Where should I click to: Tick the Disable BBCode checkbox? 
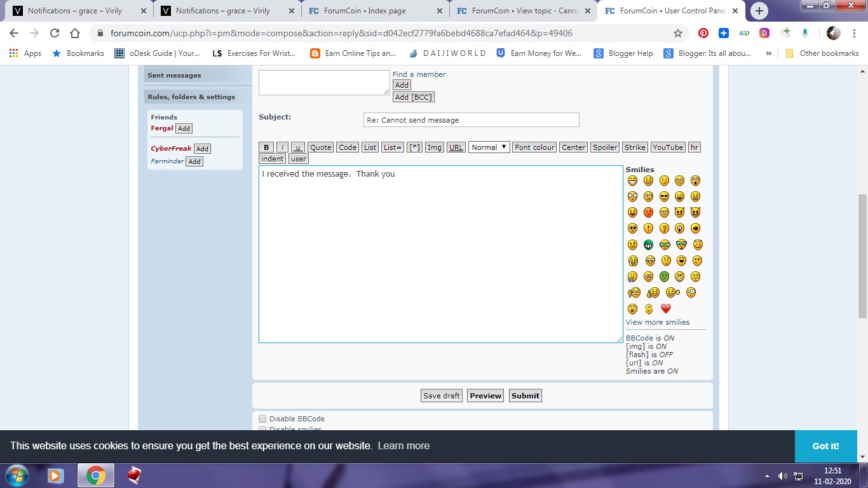click(262, 419)
